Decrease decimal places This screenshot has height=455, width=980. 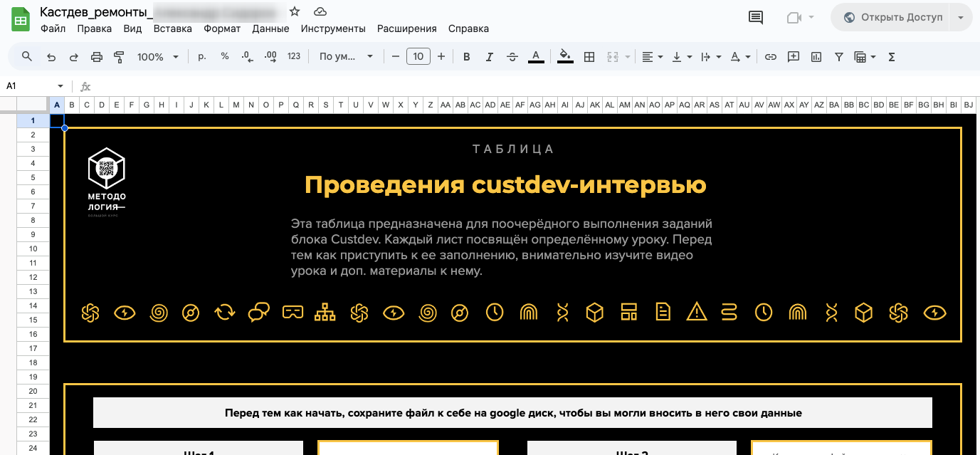(x=247, y=56)
